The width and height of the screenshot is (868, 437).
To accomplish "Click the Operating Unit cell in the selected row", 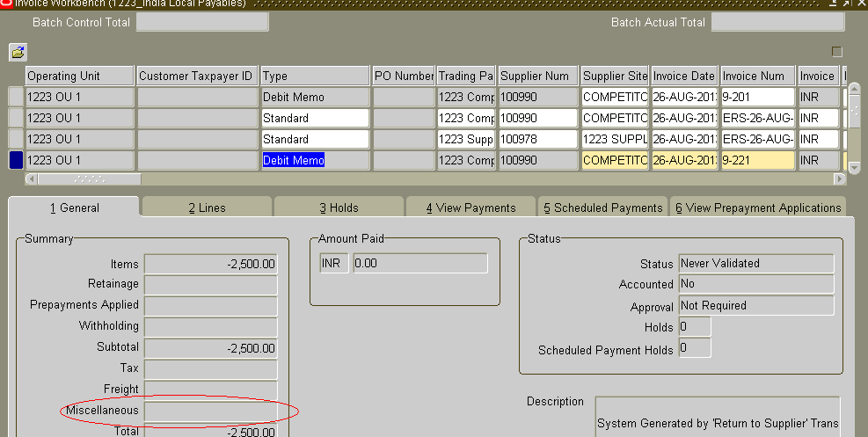I will click(80, 160).
